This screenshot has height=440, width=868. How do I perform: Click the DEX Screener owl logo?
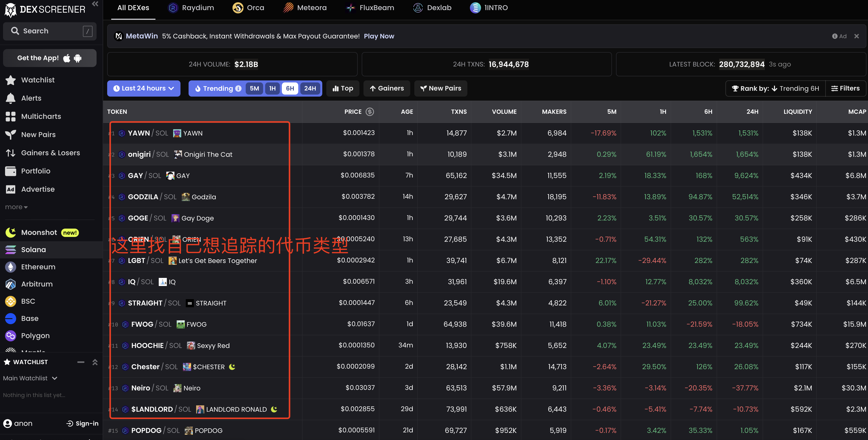point(10,10)
